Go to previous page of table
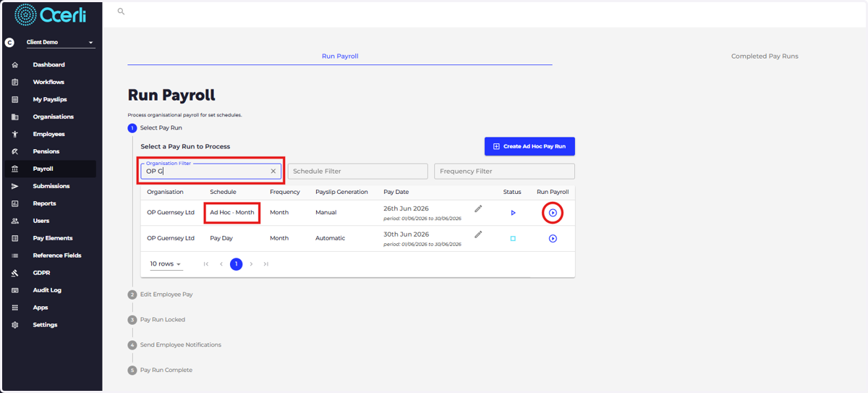Viewport: 868px width, 393px height. pyautogui.click(x=221, y=264)
